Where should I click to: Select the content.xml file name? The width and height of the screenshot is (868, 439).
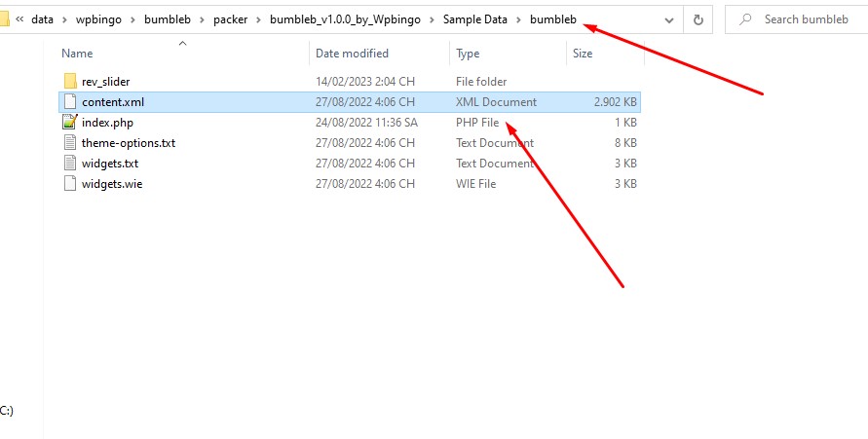click(x=113, y=102)
